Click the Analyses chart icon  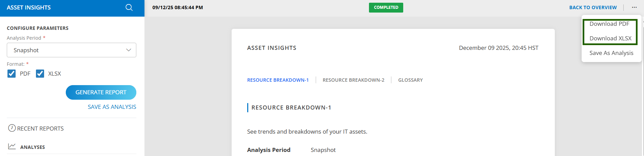tap(12, 146)
